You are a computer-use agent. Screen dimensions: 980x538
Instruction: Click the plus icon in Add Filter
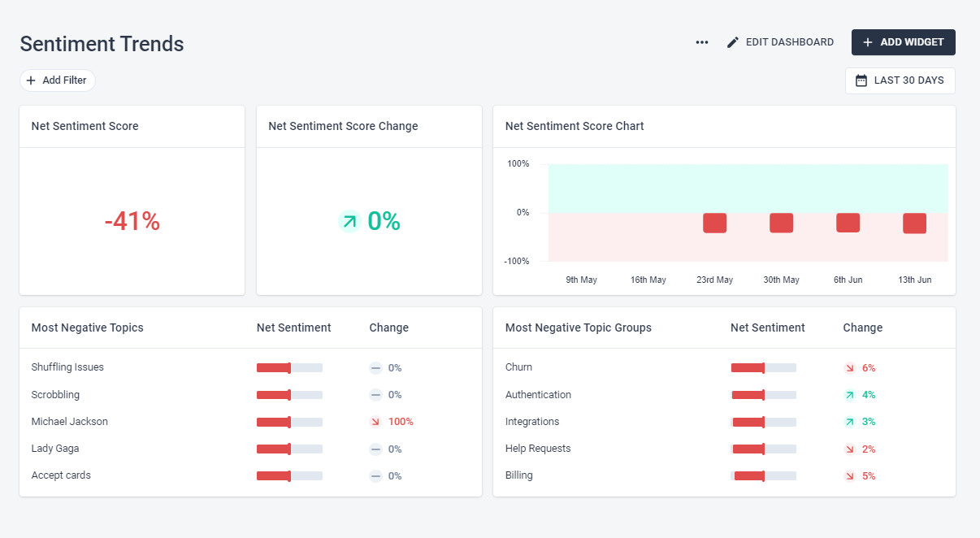coord(31,80)
